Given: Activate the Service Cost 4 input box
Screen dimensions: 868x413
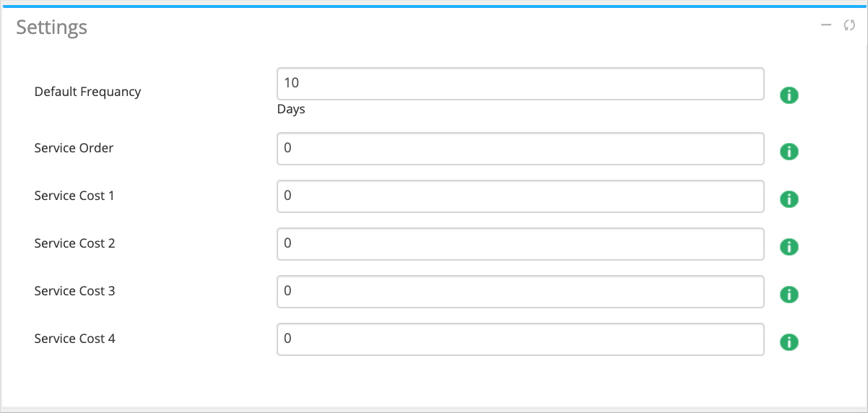Looking at the screenshot, I should (x=520, y=339).
